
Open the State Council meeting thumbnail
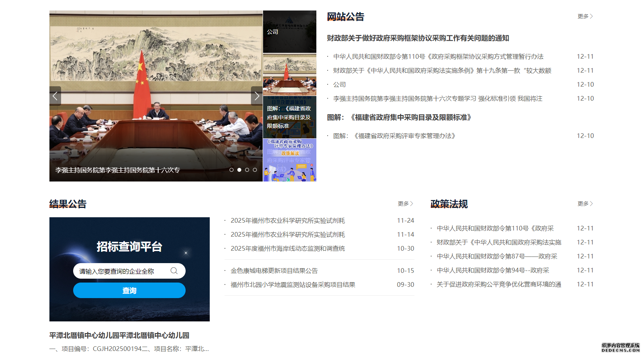click(290, 75)
